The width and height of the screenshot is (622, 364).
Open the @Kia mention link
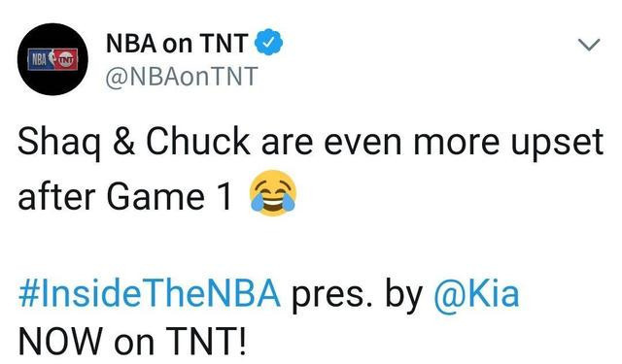point(476,294)
